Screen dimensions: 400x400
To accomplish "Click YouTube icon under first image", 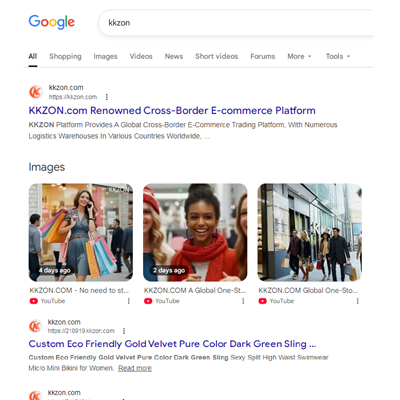I will [34, 301].
